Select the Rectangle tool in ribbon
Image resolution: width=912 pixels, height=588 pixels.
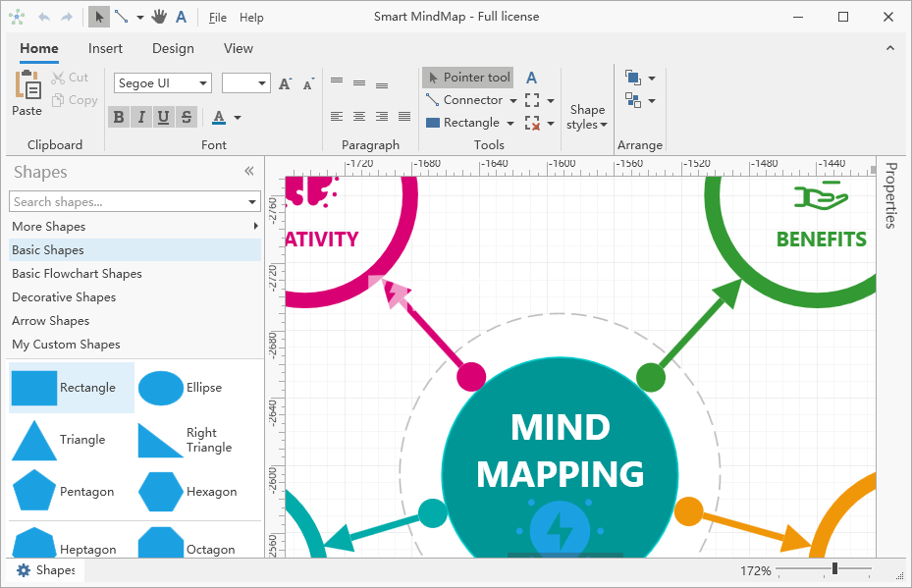[x=462, y=123]
